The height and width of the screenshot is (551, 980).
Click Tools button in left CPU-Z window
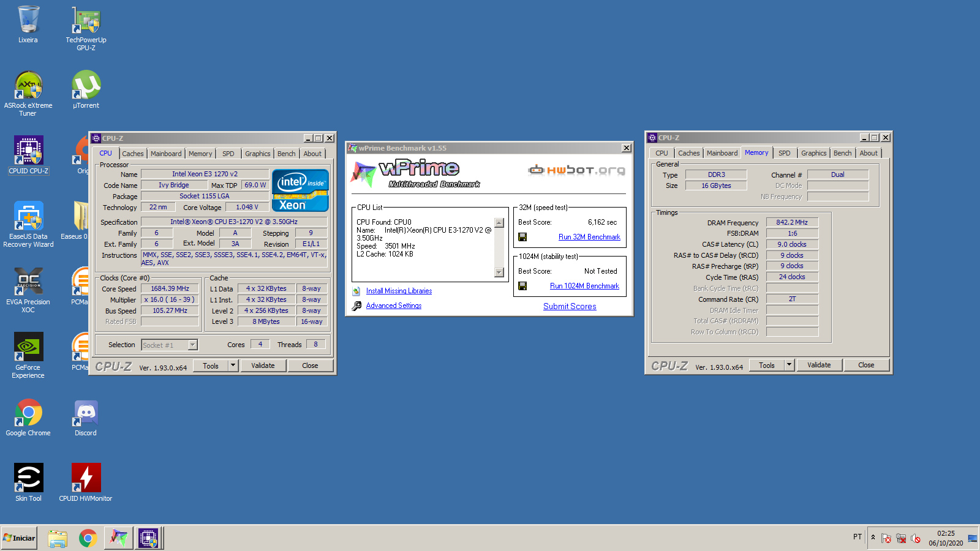coord(211,365)
